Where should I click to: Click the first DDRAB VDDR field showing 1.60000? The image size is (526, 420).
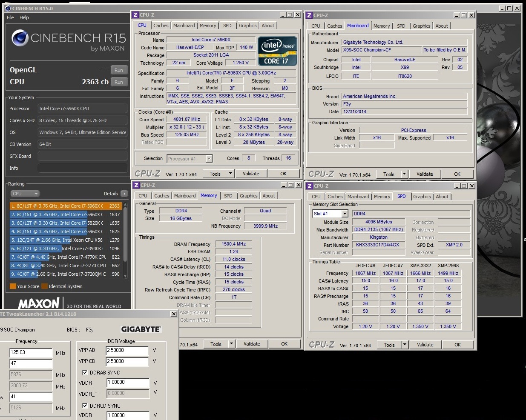tap(128, 383)
